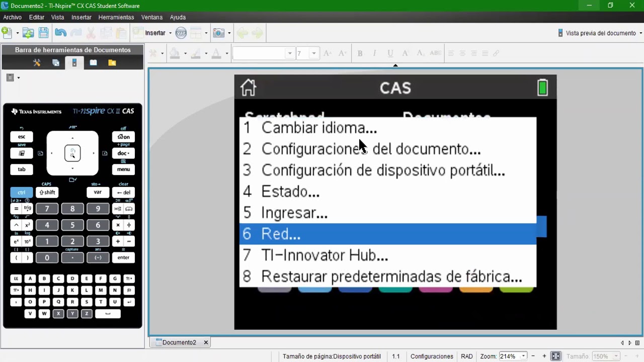Viewport: 644px width, 362px height.
Task: Click the calculator's doc key
Action: tap(123, 153)
